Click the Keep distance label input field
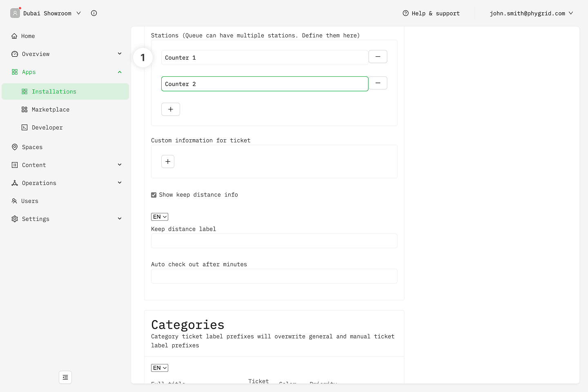Image resolution: width=588 pixels, height=392 pixels. click(274, 241)
